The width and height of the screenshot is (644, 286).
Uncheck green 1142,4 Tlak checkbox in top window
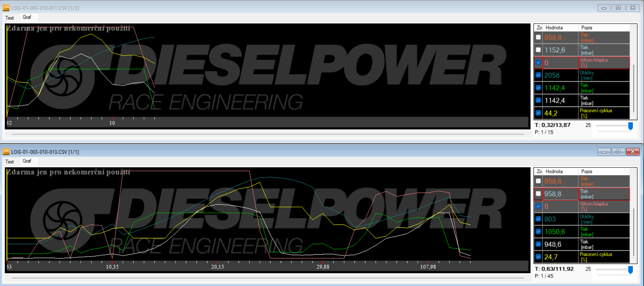(538, 88)
